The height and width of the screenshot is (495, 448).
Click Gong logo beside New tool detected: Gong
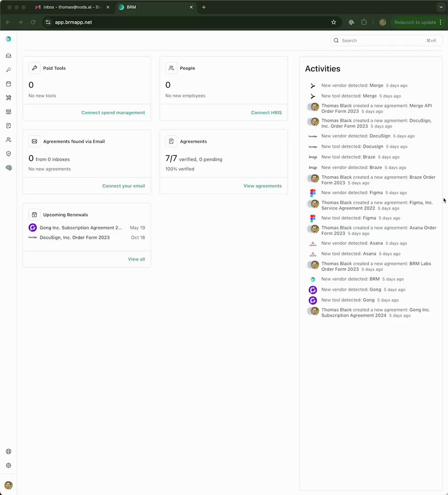313,300
